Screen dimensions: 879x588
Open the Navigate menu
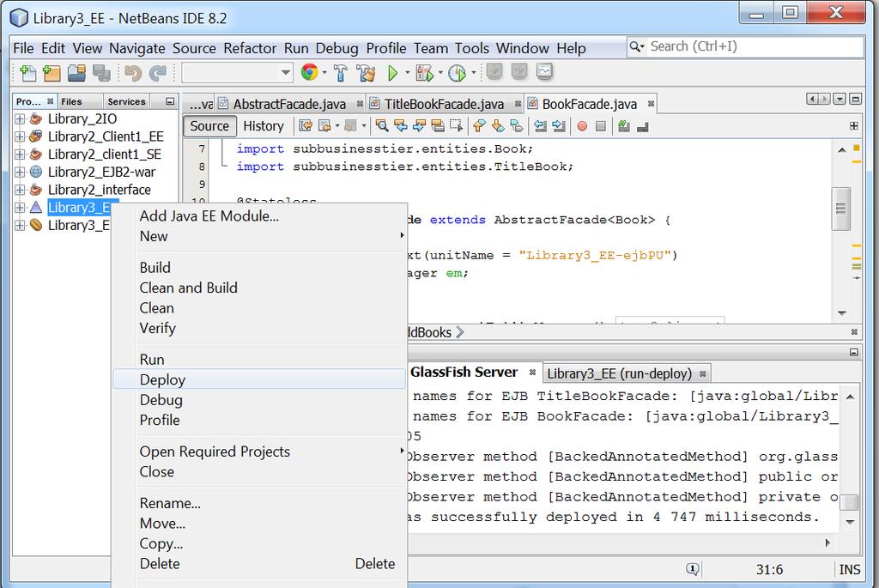click(136, 48)
